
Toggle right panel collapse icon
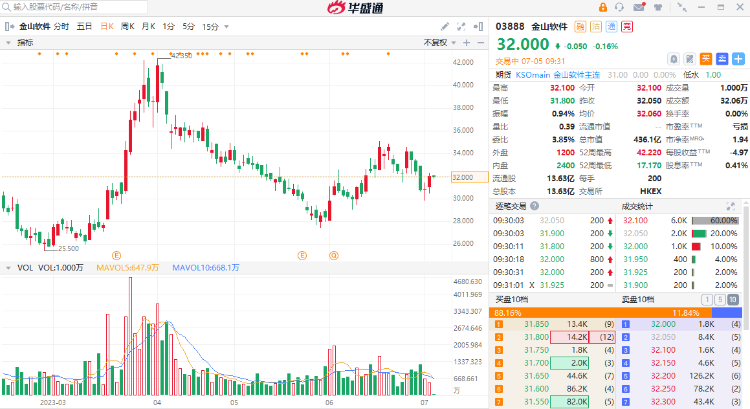(478, 26)
